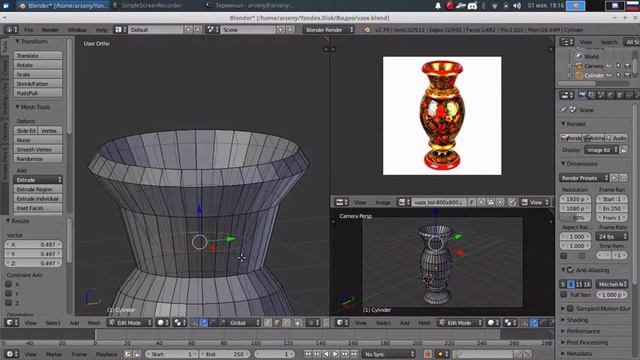The image size is (640, 360).
Task: Click the Shrink/Fatten tool button
Action: pyautogui.click(x=38, y=84)
